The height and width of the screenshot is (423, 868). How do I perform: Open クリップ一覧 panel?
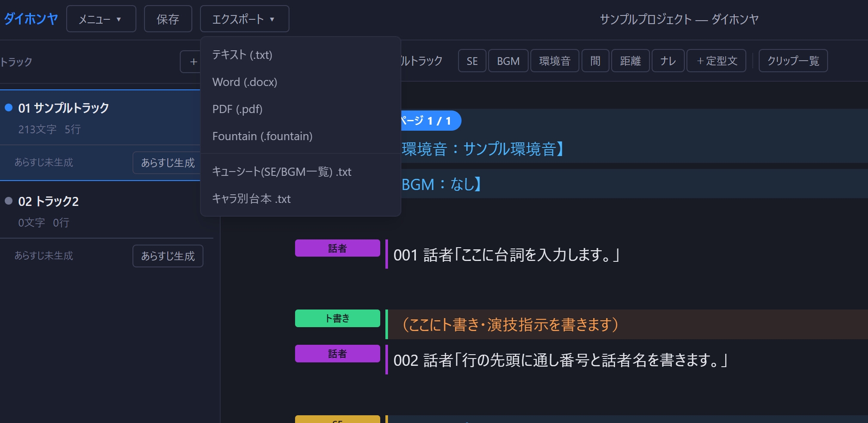point(793,61)
